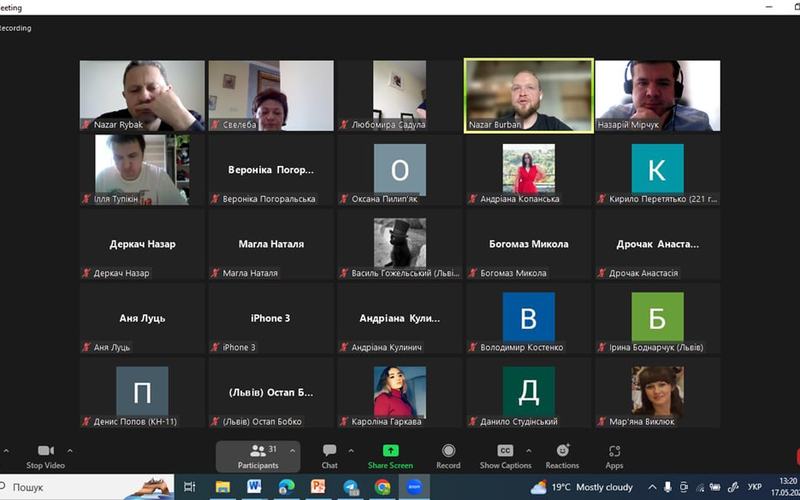Switch the УКР keyboard language indicator
800x500 pixels.
[755, 487]
